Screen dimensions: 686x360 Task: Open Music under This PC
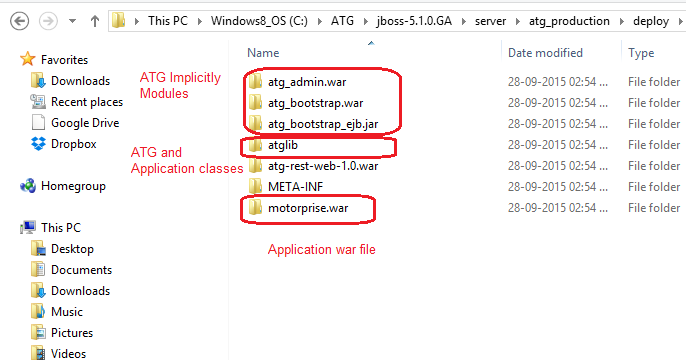[66, 312]
